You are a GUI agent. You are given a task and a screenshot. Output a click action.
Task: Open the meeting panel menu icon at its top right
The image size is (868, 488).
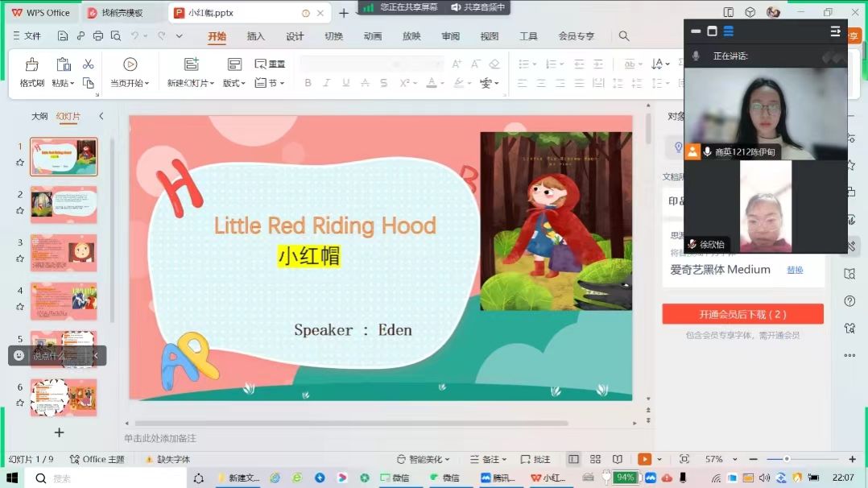835,31
